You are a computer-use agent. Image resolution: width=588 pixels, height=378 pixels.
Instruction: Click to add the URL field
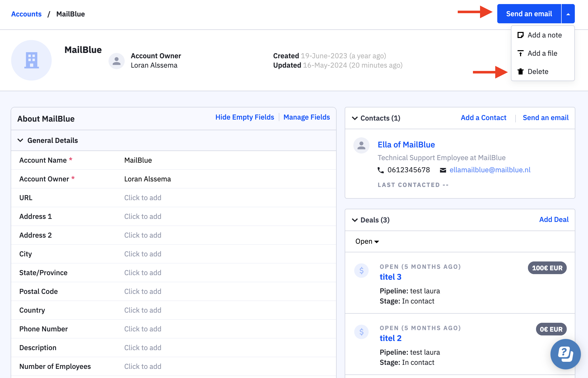[x=143, y=198]
